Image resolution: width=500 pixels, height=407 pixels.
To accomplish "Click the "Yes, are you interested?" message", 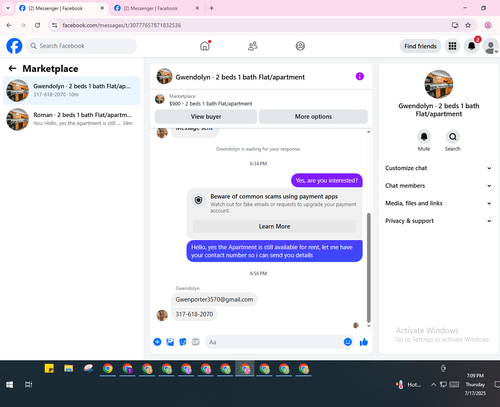I will tap(327, 180).
